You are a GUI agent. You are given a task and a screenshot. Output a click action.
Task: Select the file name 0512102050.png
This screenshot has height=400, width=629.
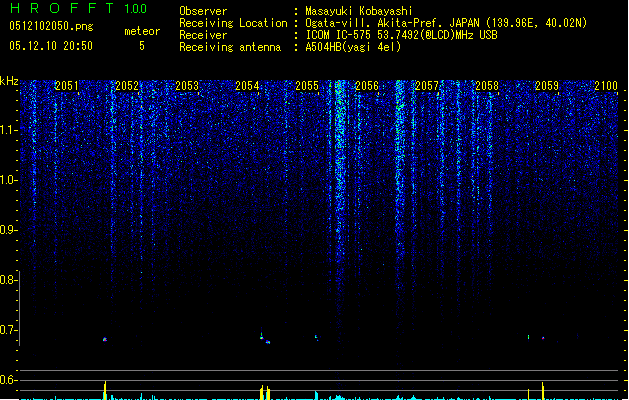(x=51, y=26)
